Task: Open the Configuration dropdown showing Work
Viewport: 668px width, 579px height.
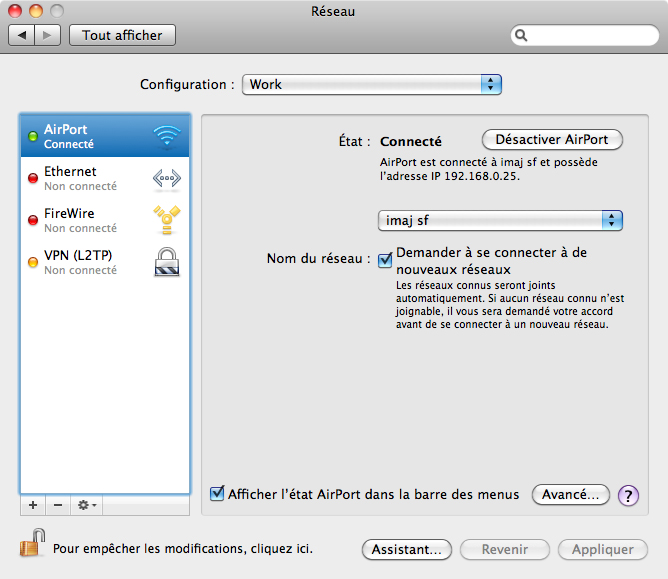Action: coord(371,85)
